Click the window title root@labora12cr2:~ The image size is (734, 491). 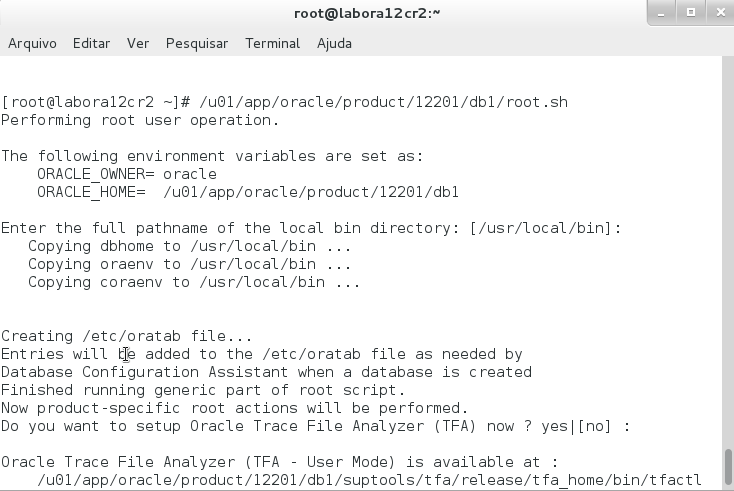click(367, 13)
